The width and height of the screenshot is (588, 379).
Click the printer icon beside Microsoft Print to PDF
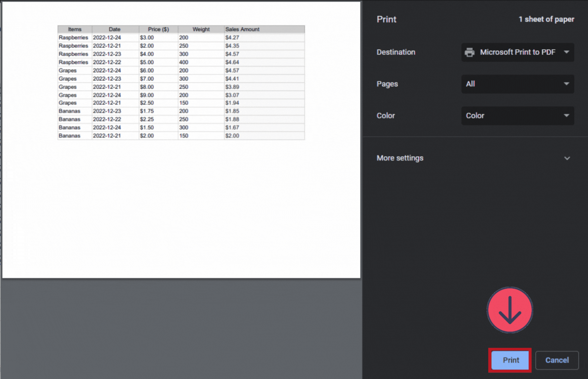pos(469,52)
